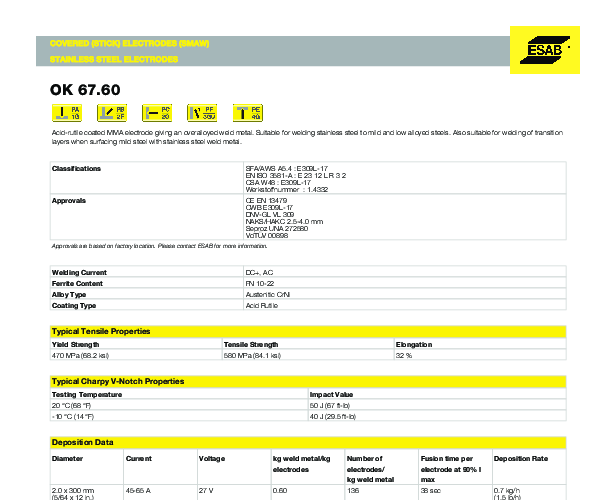Screen dimensions: 615x500
Task: Click the Typical Charpy V-Notch Properties heading
Action: pyautogui.click(x=118, y=382)
